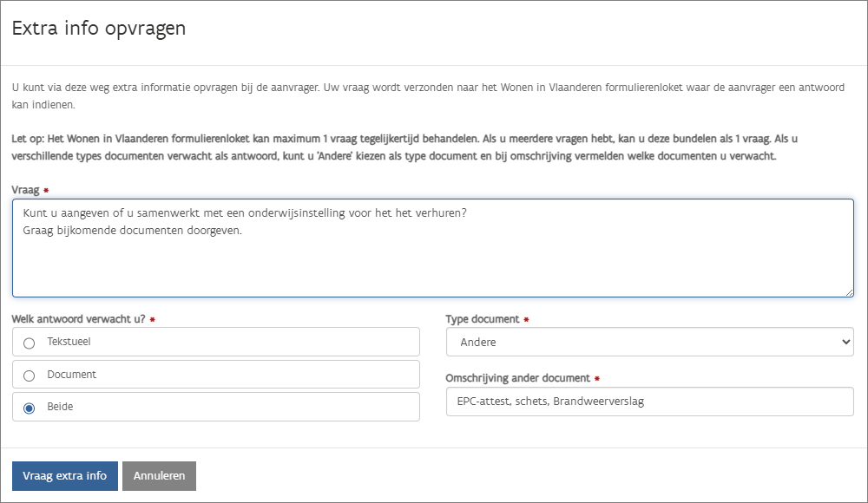Focus the Omschrijving ander document input field
The width and height of the screenshot is (868, 503).
(649, 402)
